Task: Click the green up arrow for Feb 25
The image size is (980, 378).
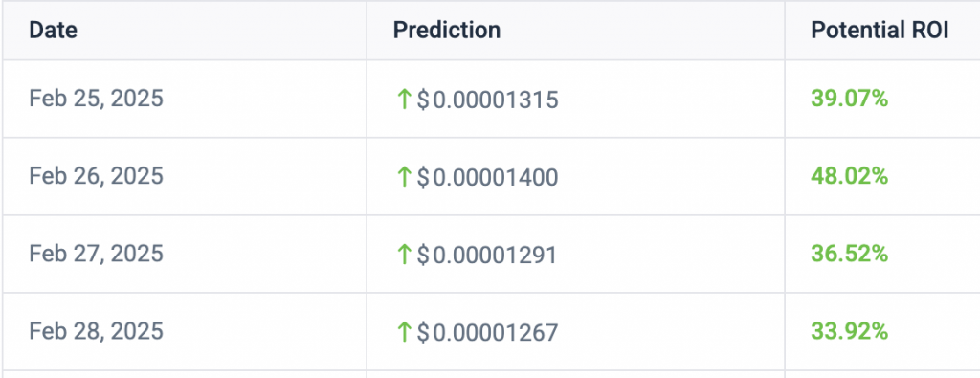Action: click(x=404, y=100)
